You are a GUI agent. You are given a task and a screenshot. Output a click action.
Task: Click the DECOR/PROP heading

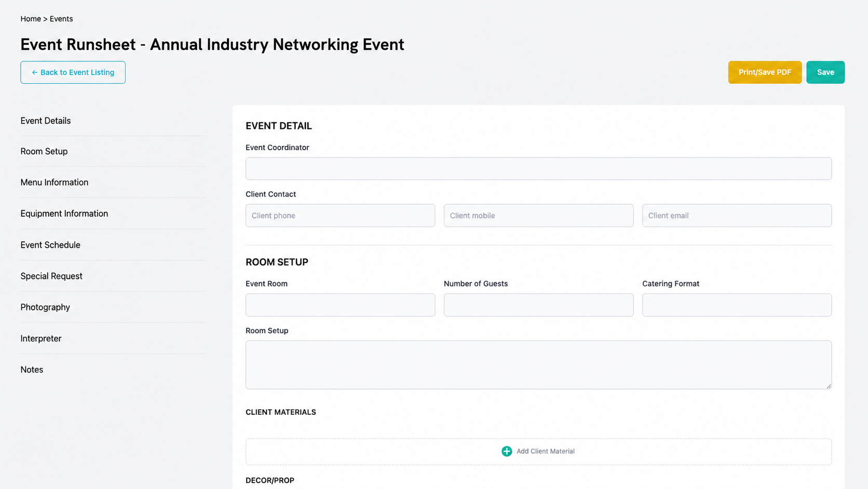(x=270, y=480)
